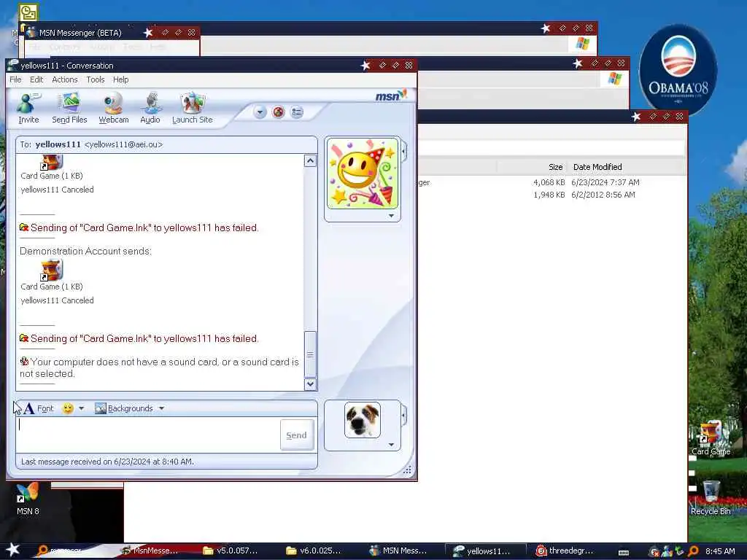Open the emoticon smiley picker
This screenshot has width=747, height=560.
point(68,408)
